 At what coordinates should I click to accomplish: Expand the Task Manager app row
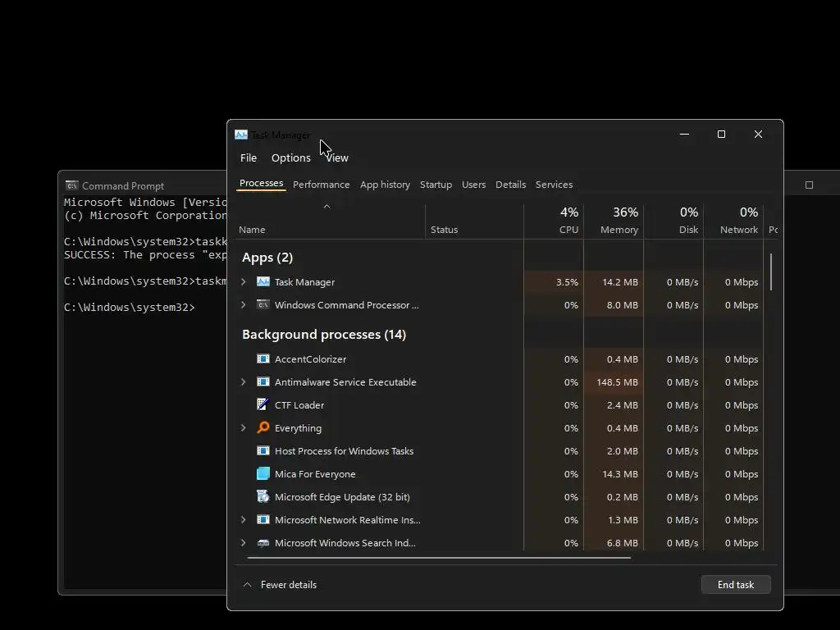click(x=244, y=282)
